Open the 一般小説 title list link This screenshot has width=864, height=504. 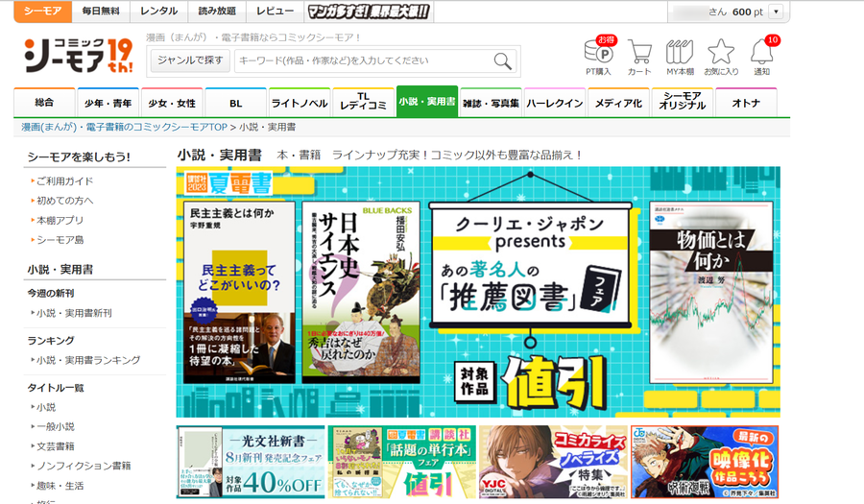pyautogui.click(x=55, y=427)
